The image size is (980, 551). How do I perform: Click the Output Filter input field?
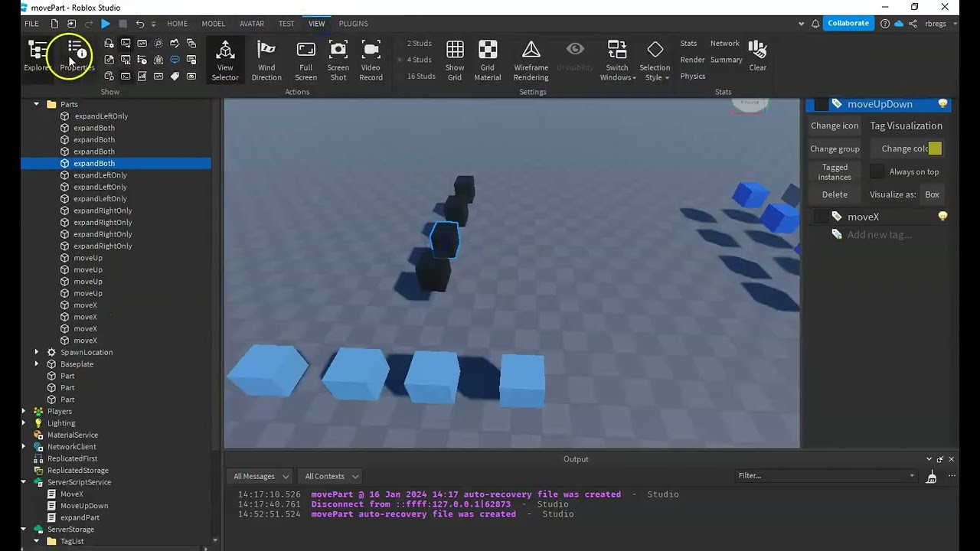pyautogui.click(x=826, y=475)
